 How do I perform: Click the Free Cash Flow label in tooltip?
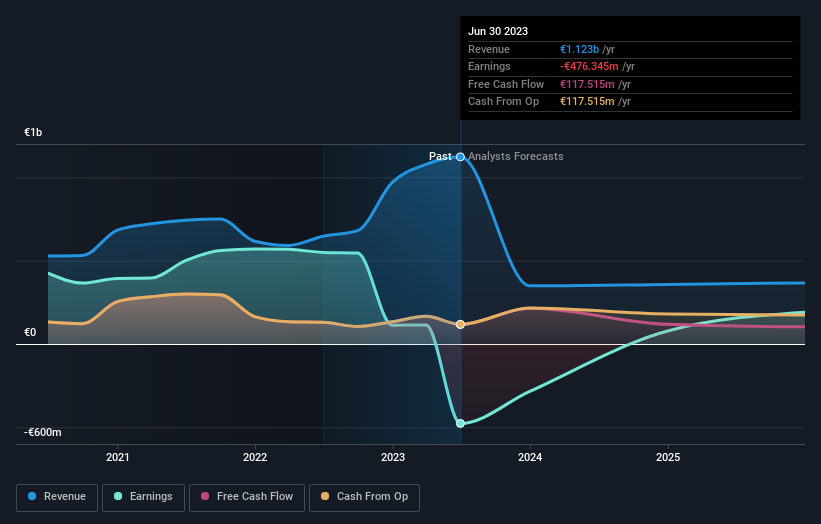tap(506, 84)
